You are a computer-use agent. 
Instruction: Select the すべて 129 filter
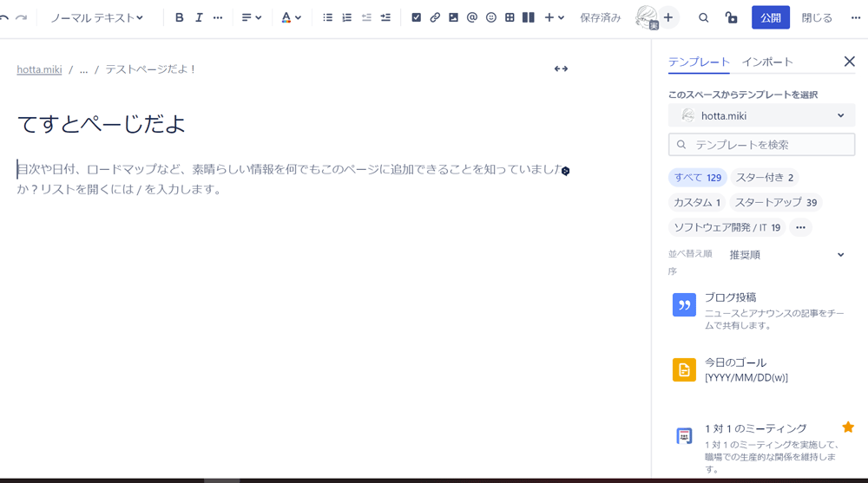(x=698, y=178)
